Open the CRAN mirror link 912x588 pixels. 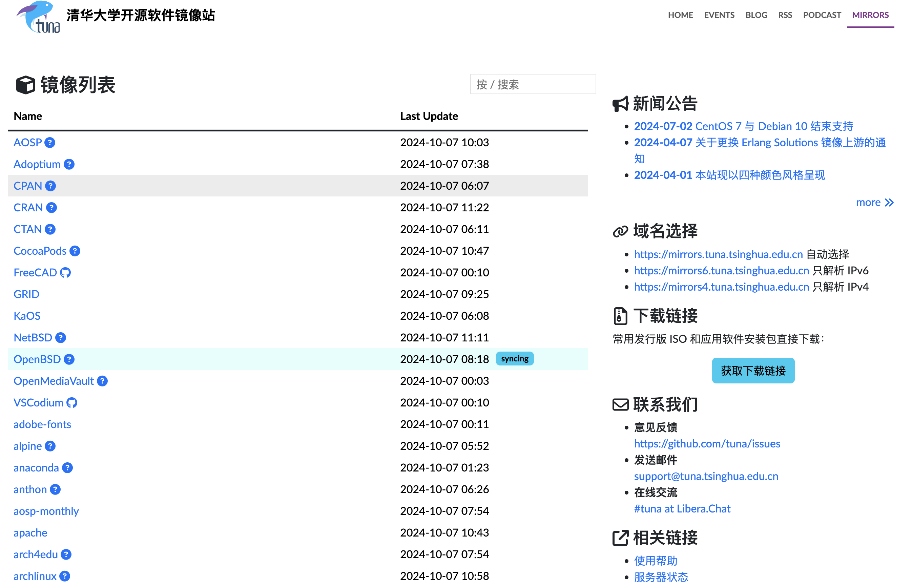[28, 208]
